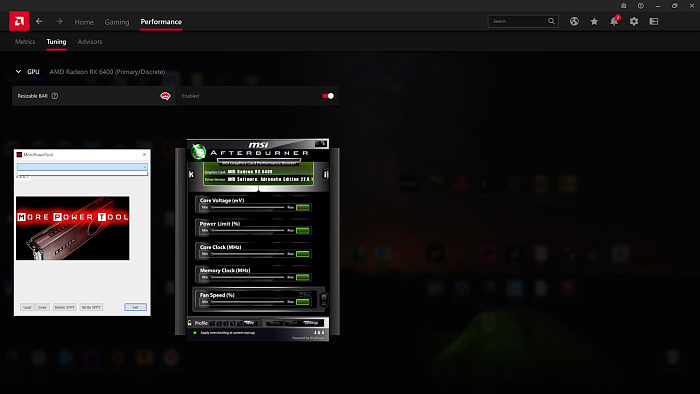Collapse the GPU section chevron
This screenshot has width=700, height=394.
18,71
